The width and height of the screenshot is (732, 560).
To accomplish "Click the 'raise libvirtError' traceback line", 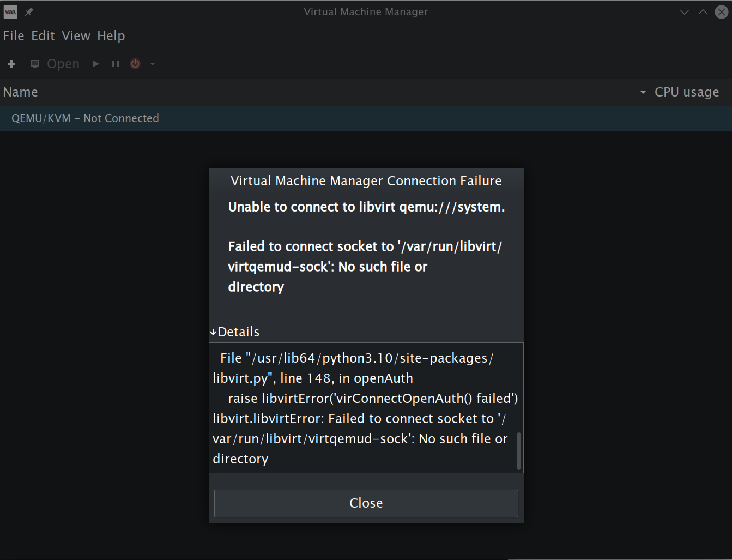I will pos(373,399).
